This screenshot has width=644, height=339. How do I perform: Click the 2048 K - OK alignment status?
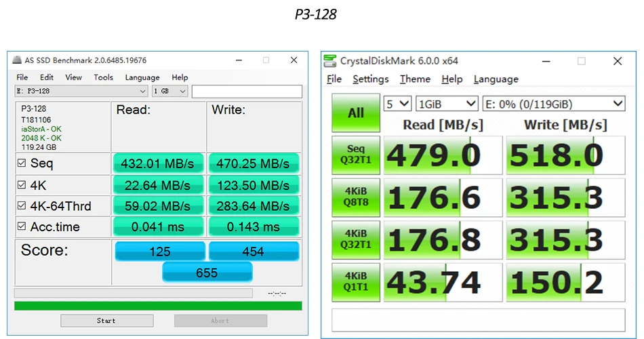tap(41, 138)
